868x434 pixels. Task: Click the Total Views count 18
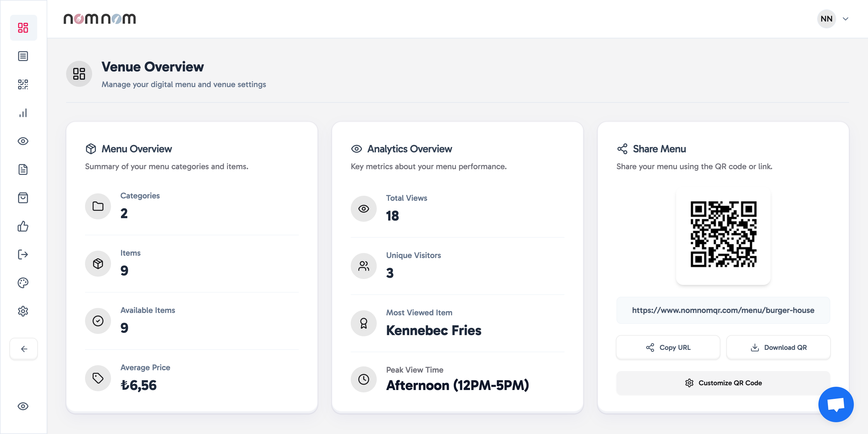tap(393, 216)
